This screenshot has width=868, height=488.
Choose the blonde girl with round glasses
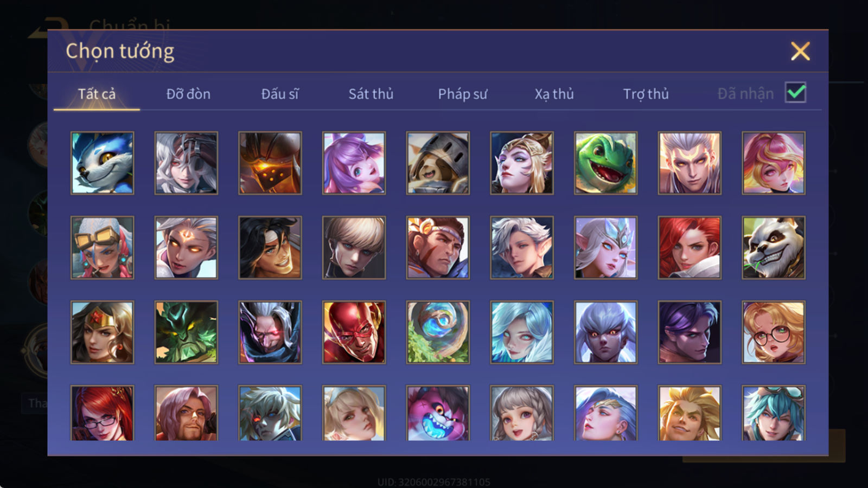pyautogui.click(x=774, y=332)
